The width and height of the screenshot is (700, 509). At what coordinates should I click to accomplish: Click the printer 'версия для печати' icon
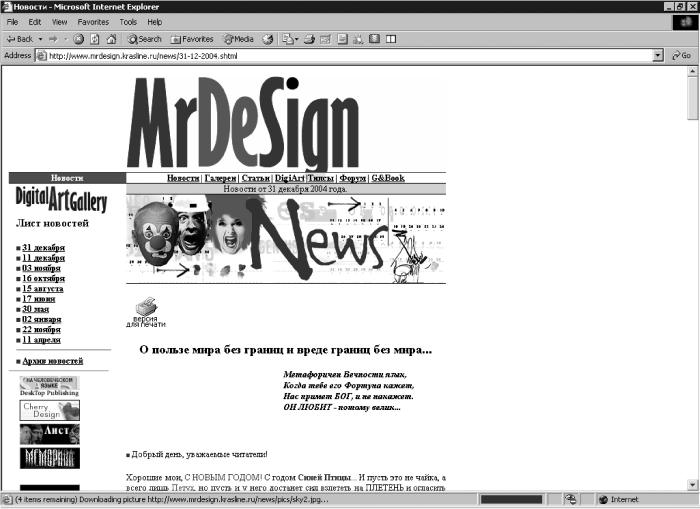coord(146,312)
